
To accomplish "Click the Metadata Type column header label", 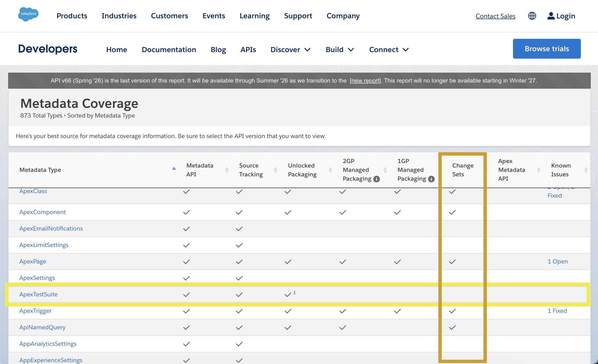I will [40, 170].
